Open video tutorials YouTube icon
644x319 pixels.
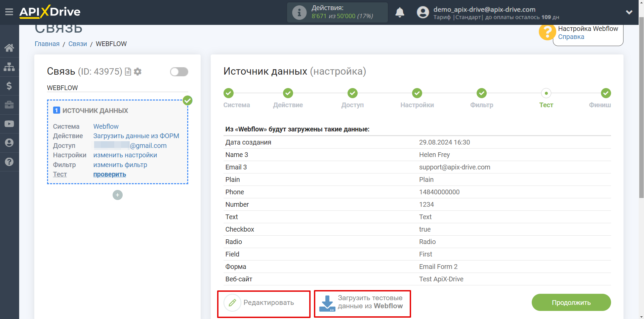9,124
